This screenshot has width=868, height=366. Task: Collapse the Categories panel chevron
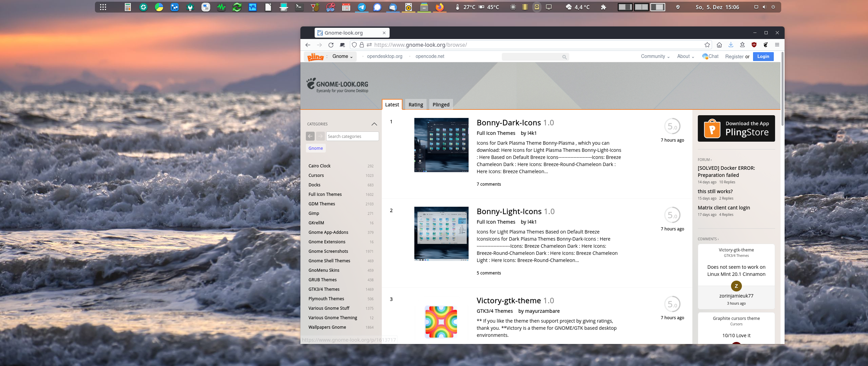pos(374,124)
